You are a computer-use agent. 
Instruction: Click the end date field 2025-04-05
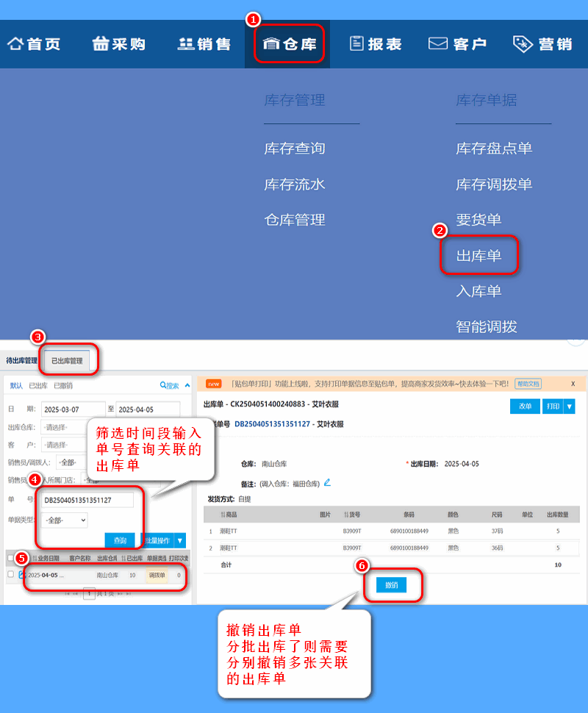click(x=148, y=409)
